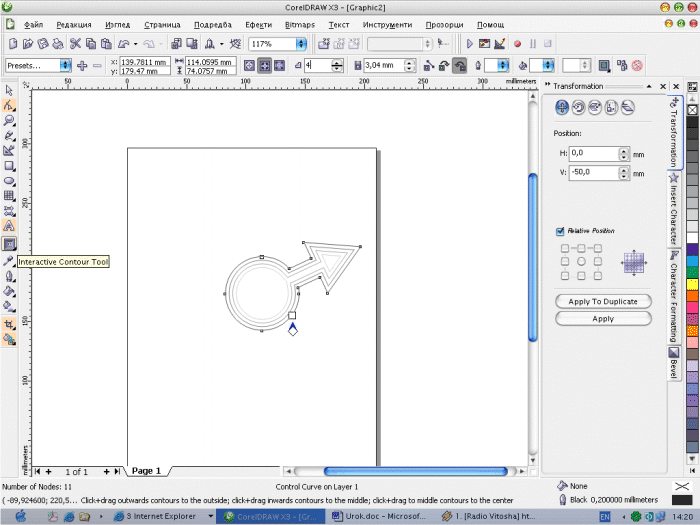This screenshot has width=700, height=525.
Task: Select the Ellipse tool
Action: pos(9,181)
